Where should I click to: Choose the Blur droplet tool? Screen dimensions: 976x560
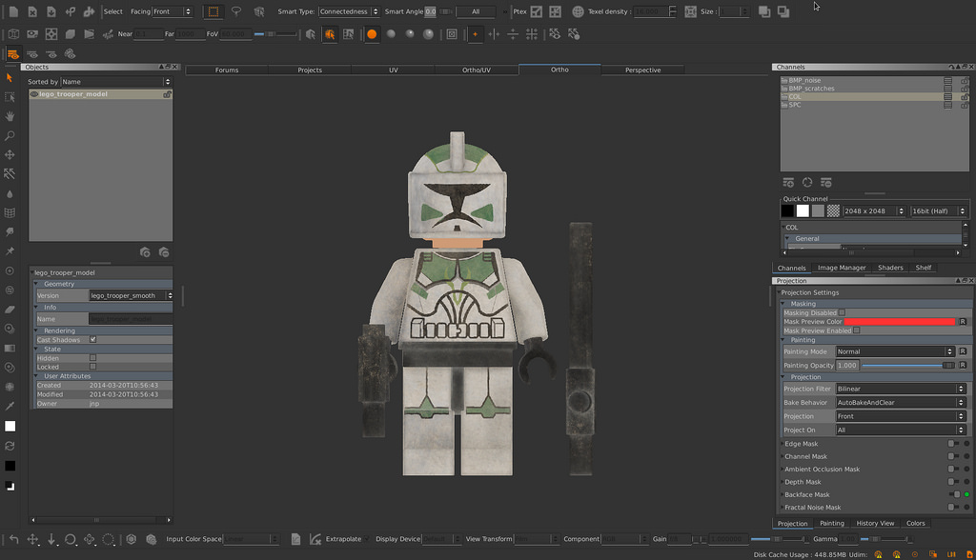coord(10,193)
